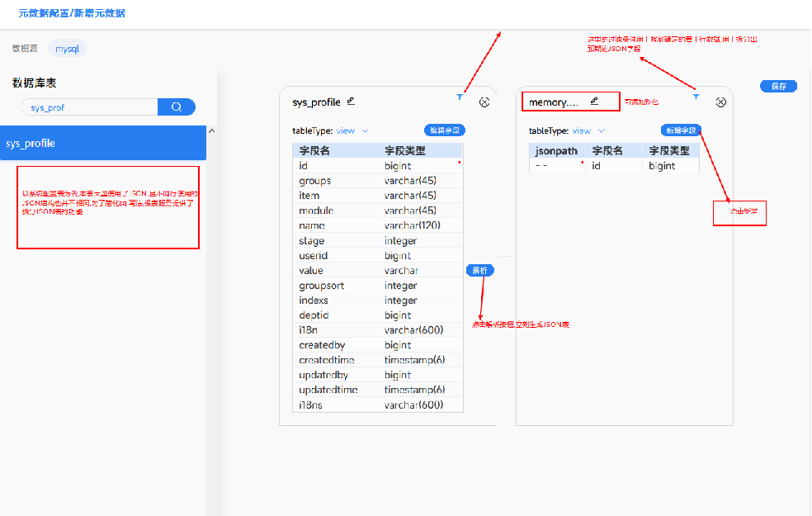Expand tableType dropdown on the sys_profile card
The width and height of the screenshot is (812, 516).
click(x=366, y=130)
